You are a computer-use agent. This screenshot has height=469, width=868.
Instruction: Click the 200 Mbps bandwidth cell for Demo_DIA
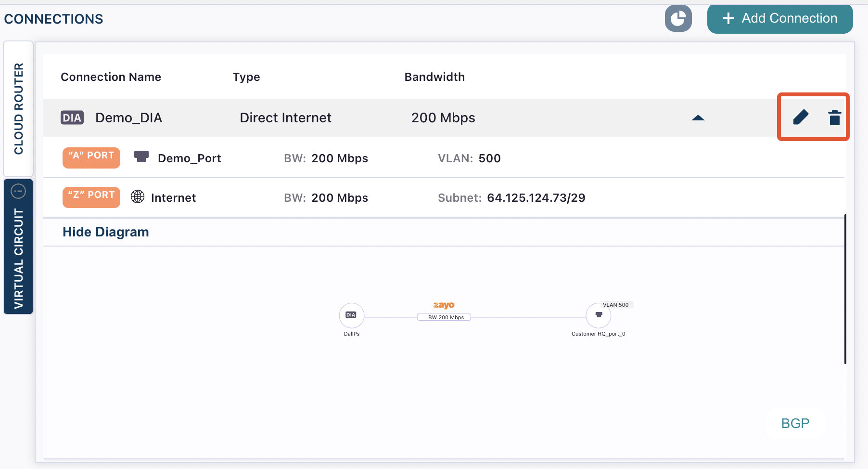[443, 118]
